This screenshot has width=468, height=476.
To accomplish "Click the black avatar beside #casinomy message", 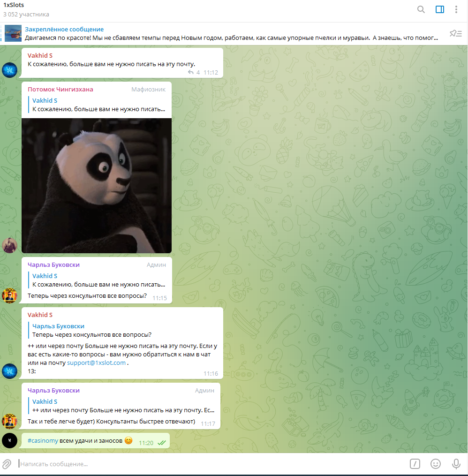I will (x=10, y=440).
